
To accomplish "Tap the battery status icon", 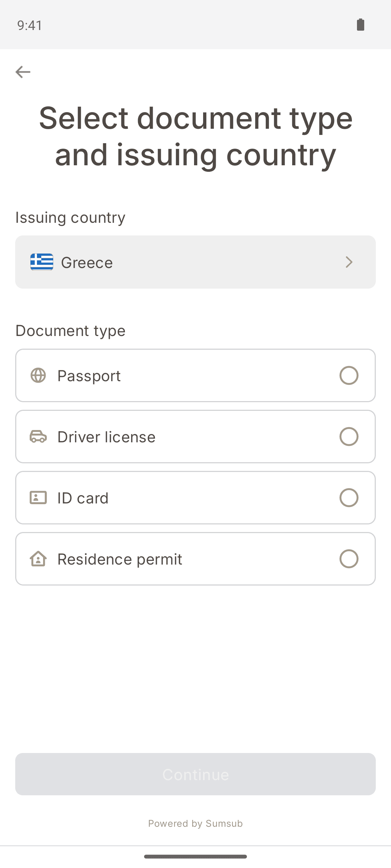I will coord(361,25).
